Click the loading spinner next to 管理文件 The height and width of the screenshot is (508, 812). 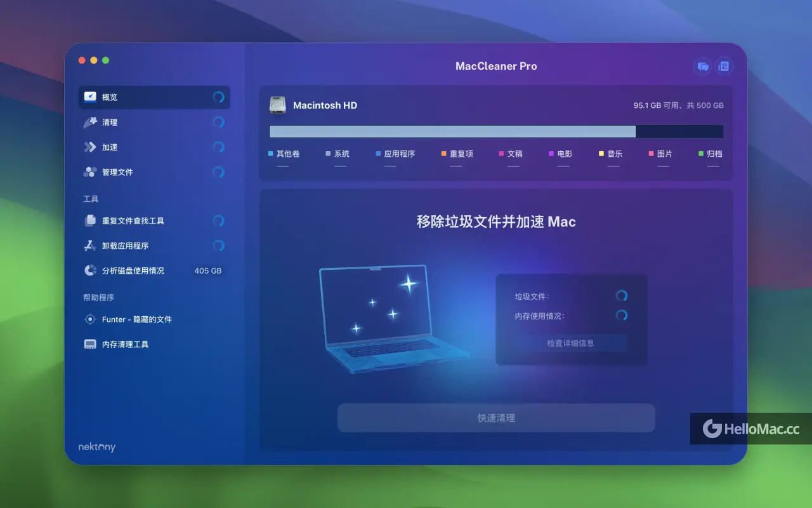(218, 172)
